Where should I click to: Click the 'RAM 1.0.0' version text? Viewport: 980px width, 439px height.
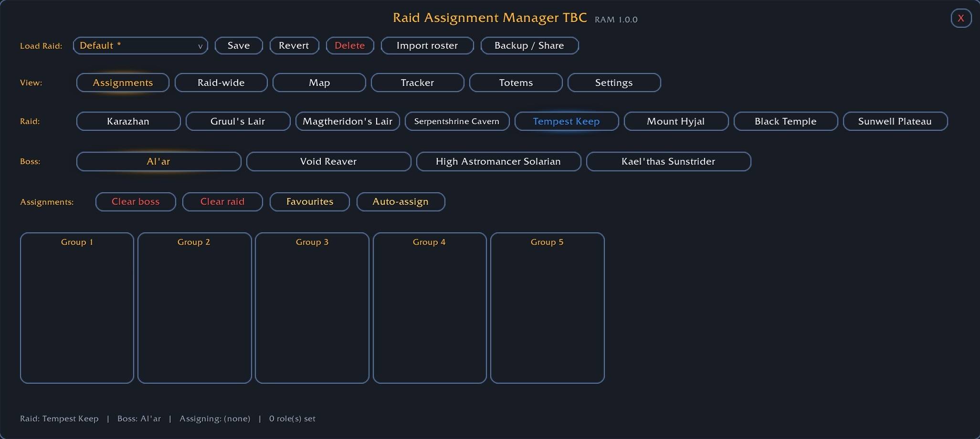click(x=616, y=20)
